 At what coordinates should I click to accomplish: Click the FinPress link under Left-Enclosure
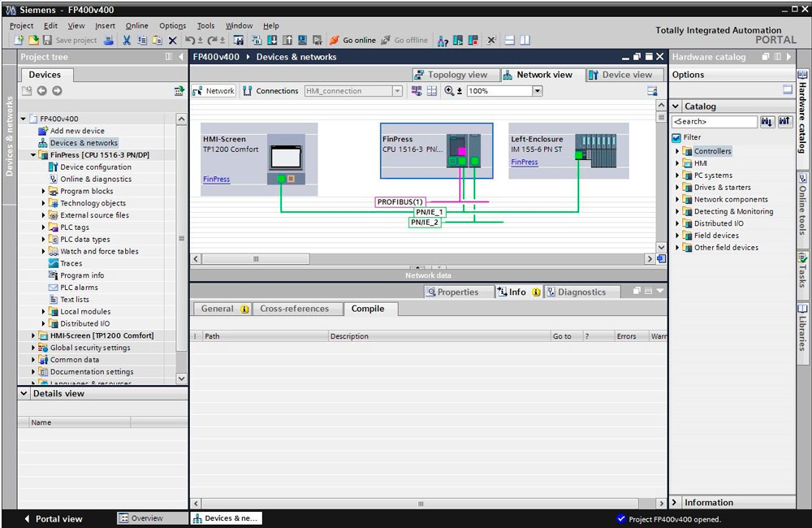pyautogui.click(x=525, y=162)
